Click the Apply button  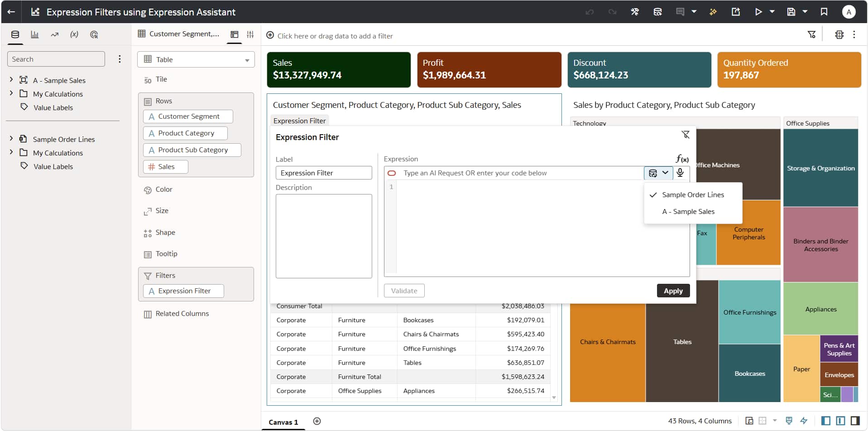point(673,291)
